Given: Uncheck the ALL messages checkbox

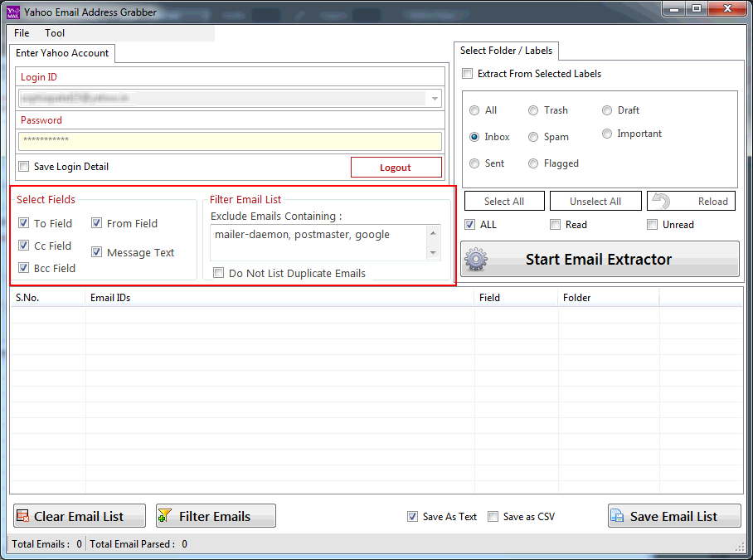Looking at the screenshot, I should [x=470, y=224].
